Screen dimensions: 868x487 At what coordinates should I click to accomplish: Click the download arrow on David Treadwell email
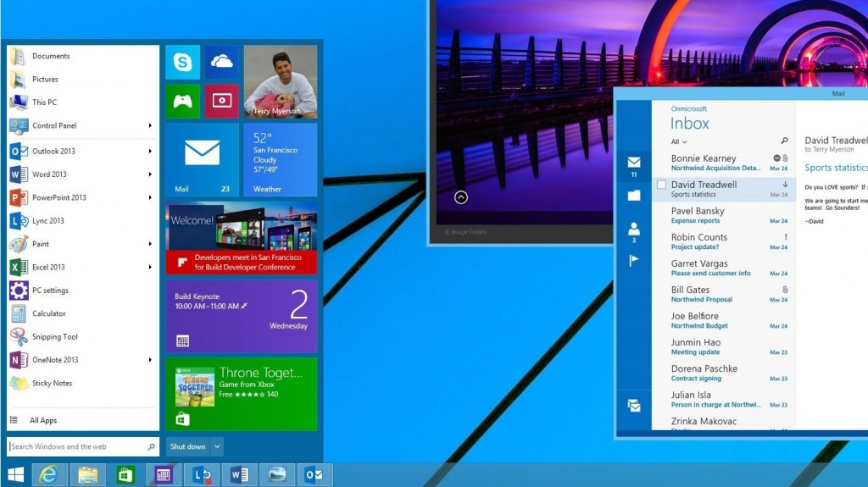[x=785, y=185]
